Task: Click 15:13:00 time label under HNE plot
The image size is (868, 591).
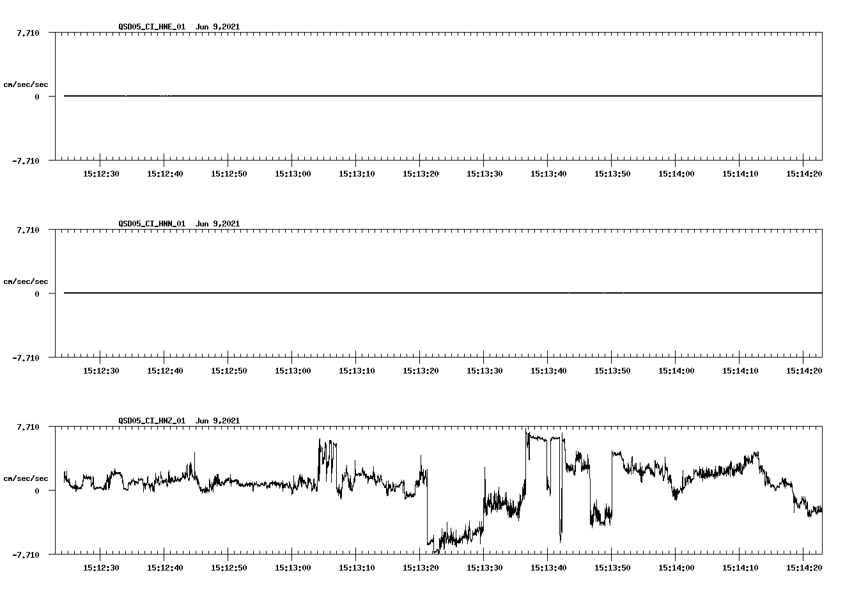Action: 293,174
